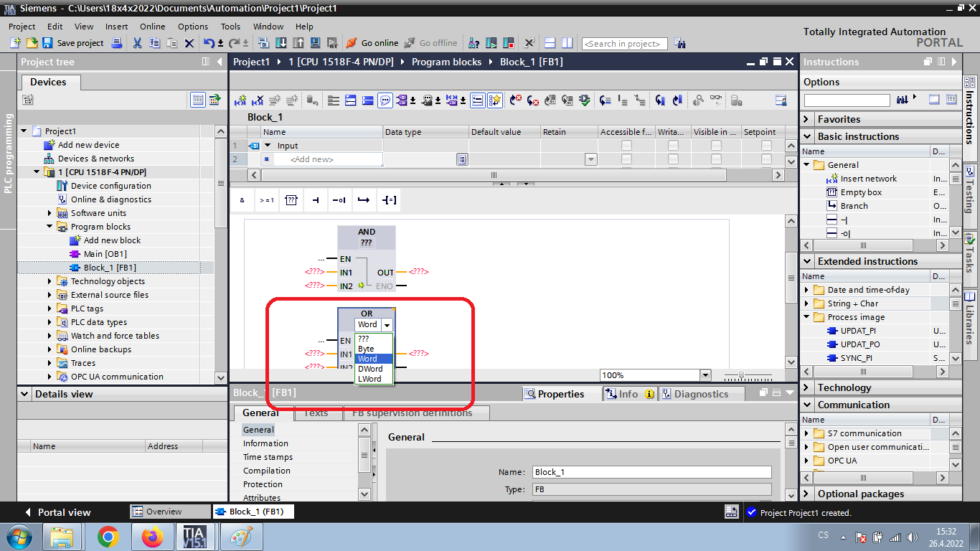Screen dimensions: 980x551
Task: Click the Start CPU icon
Action: (491, 43)
